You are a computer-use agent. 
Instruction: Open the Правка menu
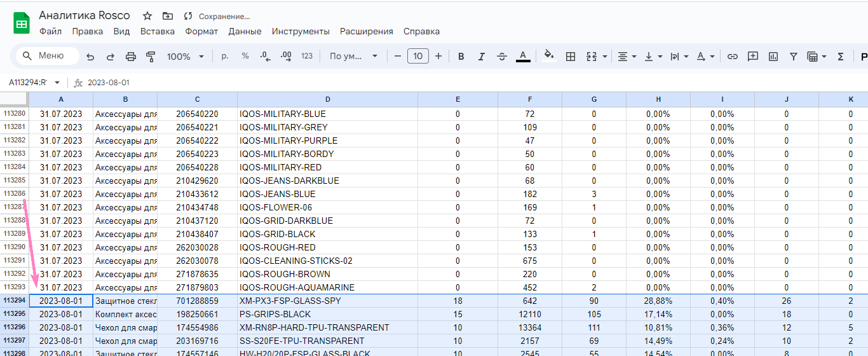pyautogui.click(x=88, y=31)
